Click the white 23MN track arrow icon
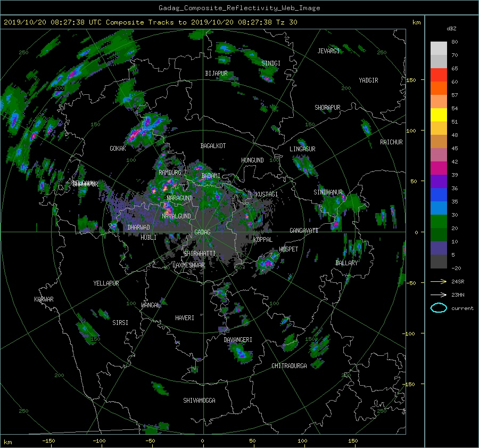This screenshot has height=448, width=479. coord(439,295)
